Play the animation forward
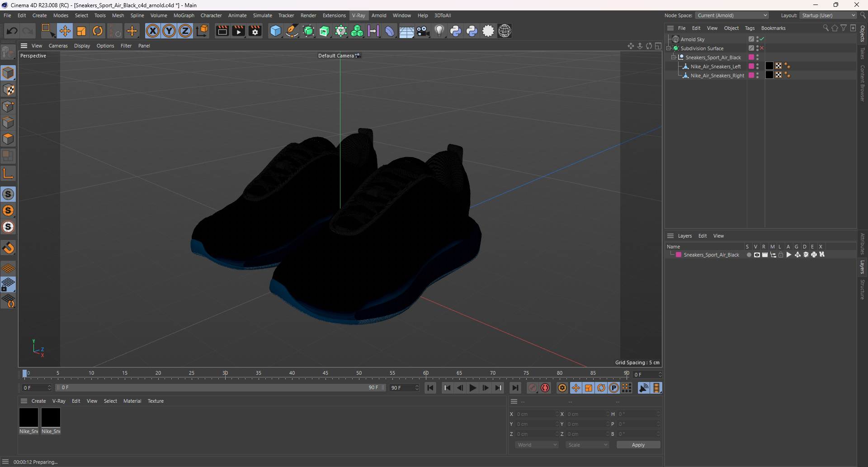This screenshot has width=868, height=467. [x=472, y=388]
